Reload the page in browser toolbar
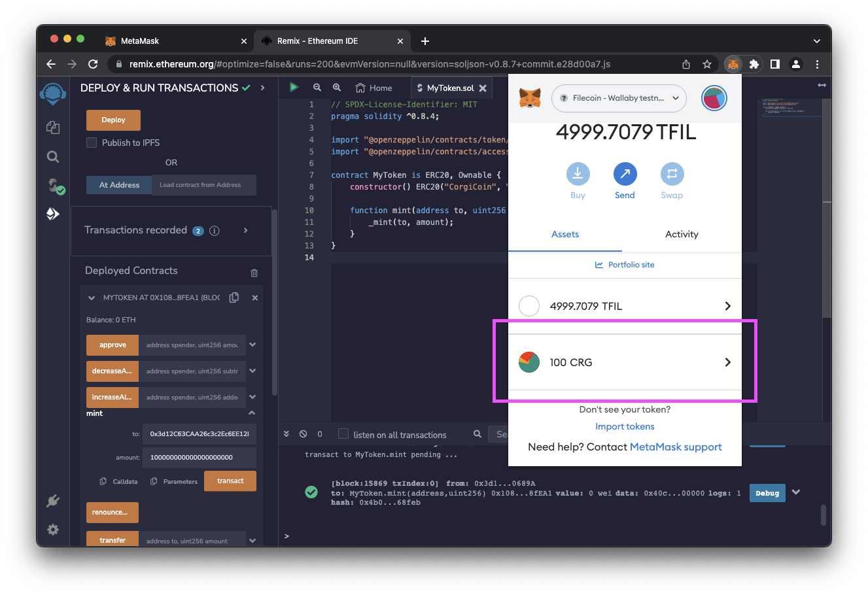This screenshot has height=595, width=868. click(x=93, y=64)
